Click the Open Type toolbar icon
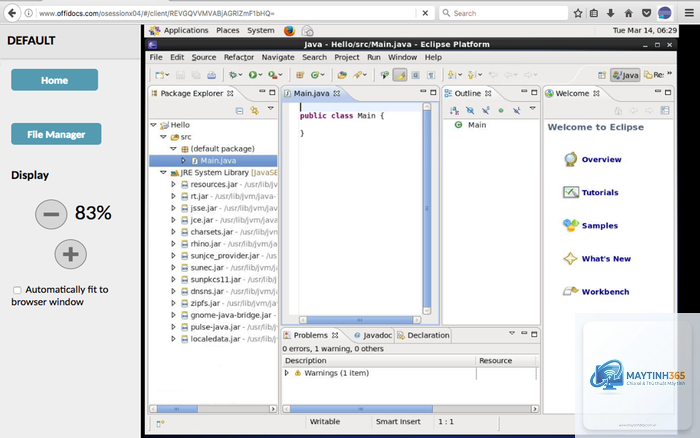Image resolution: width=700 pixels, height=438 pixels. [x=342, y=75]
